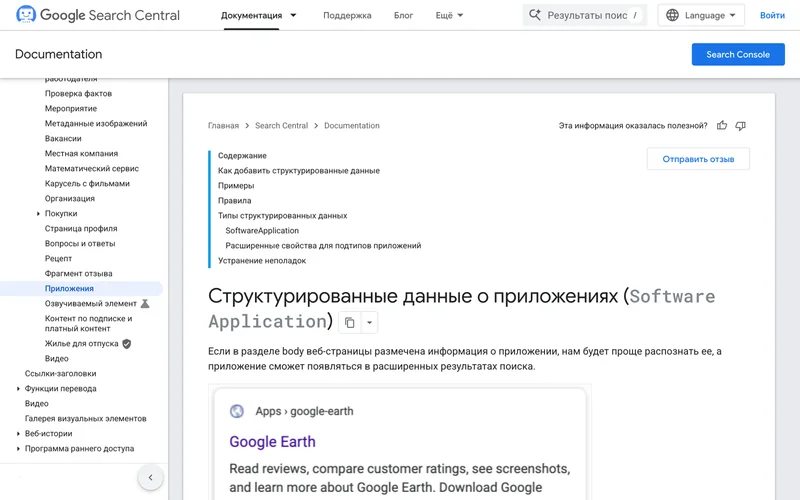Open Мероприятие in the sidebar
Screen dimensions: 800x500
[x=70, y=109]
